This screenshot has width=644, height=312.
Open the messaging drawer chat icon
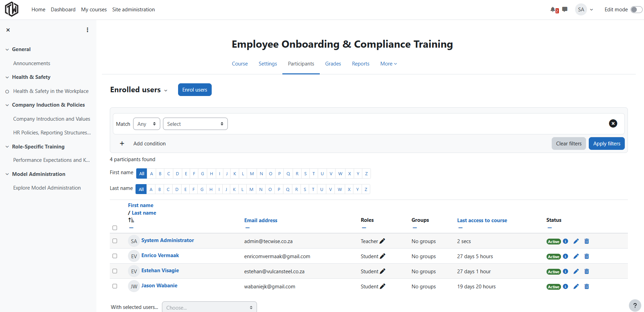pos(565,9)
